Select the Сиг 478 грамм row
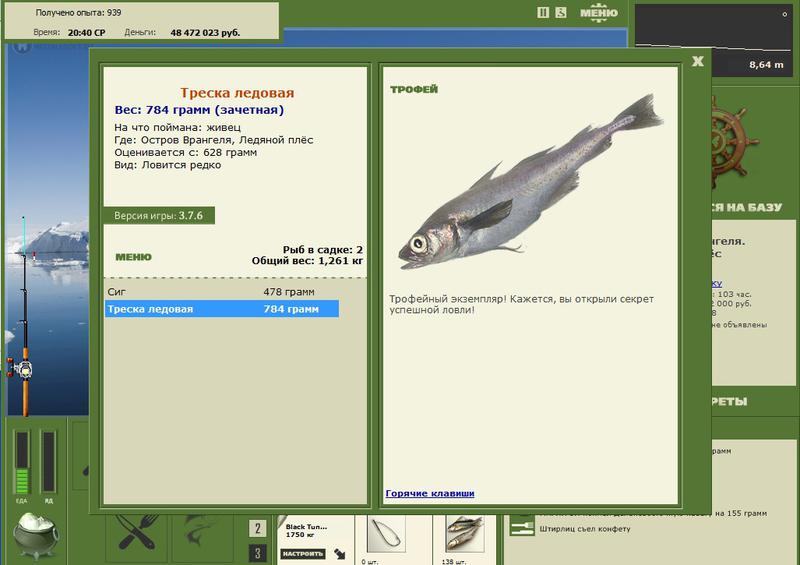This screenshot has height=565, width=800. [221, 292]
